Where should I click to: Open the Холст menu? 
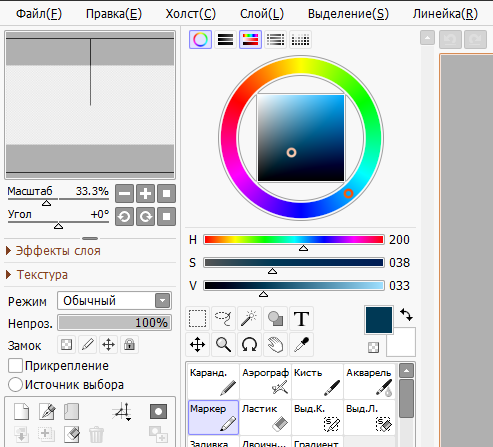(x=191, y=14)
